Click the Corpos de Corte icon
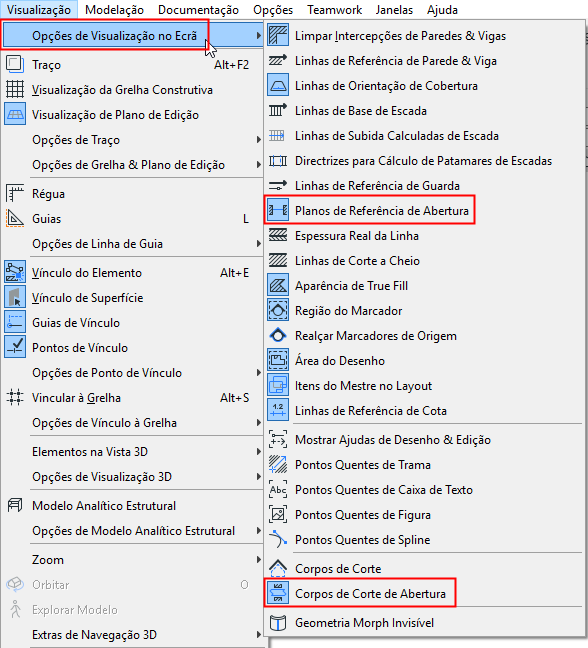 click(x=278, y=569)
